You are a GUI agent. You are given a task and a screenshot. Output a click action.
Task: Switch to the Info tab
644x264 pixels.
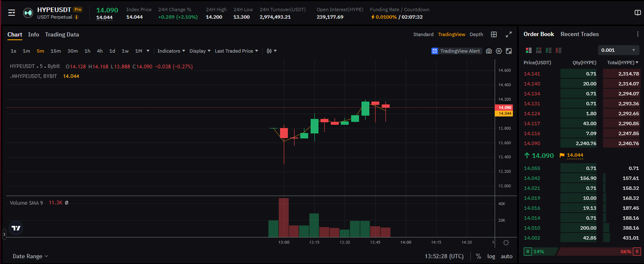[34, 34]
